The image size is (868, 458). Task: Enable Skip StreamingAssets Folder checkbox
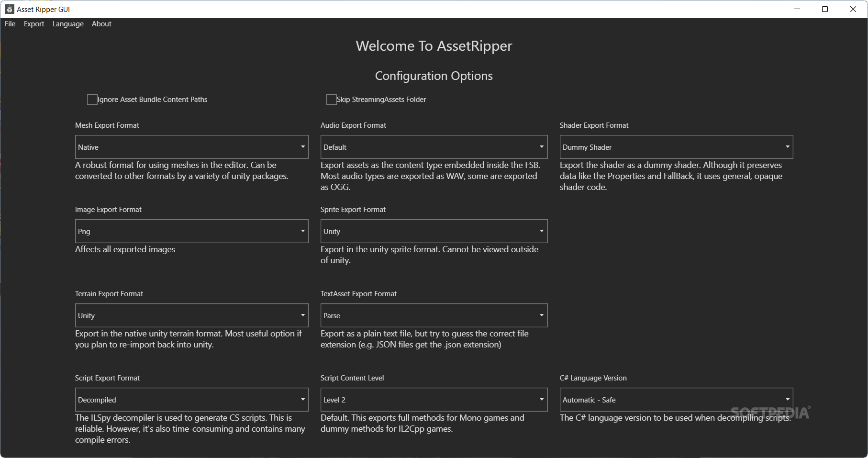[331, 100]
